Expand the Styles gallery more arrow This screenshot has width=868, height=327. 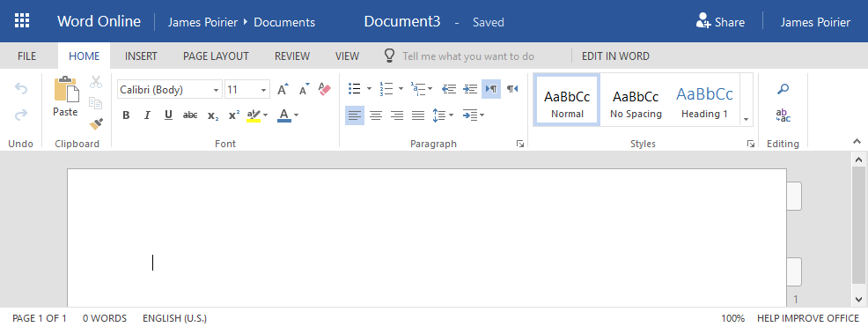coord(747,120)
